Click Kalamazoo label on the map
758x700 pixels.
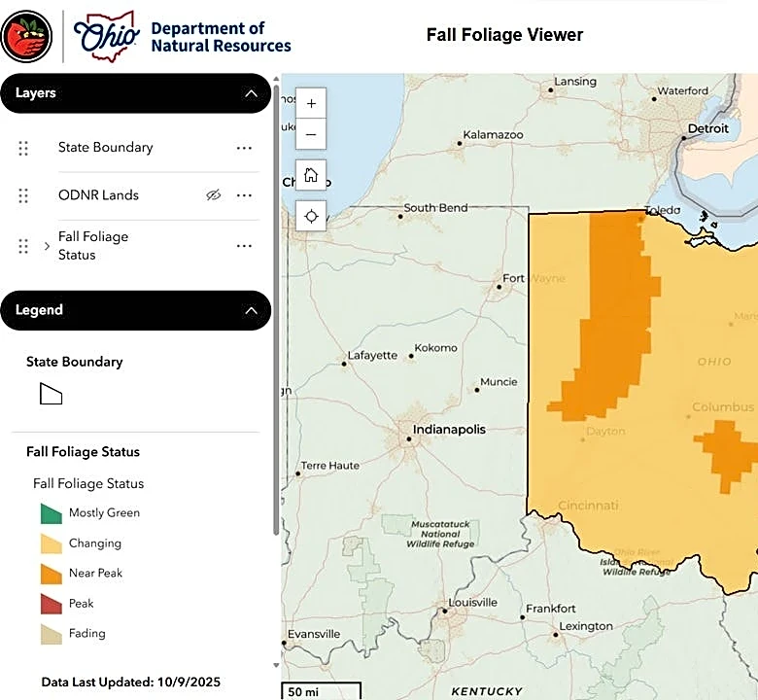(493, 135)
